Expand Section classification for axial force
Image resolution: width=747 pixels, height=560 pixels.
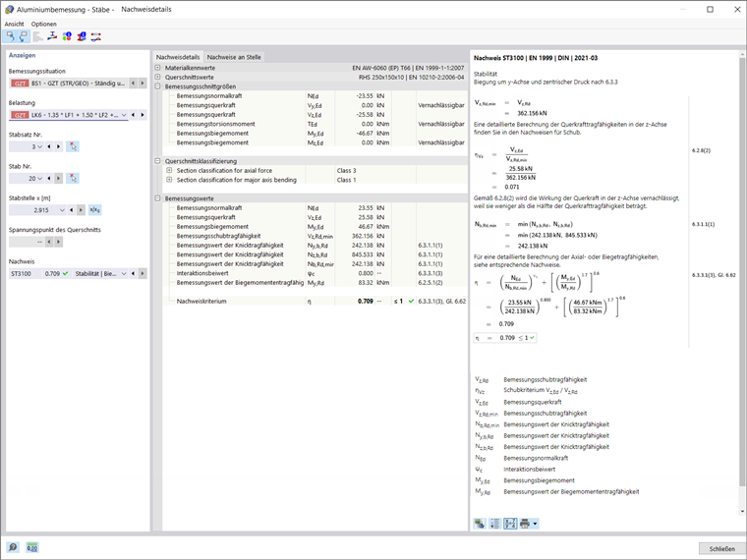coord(169,170)
